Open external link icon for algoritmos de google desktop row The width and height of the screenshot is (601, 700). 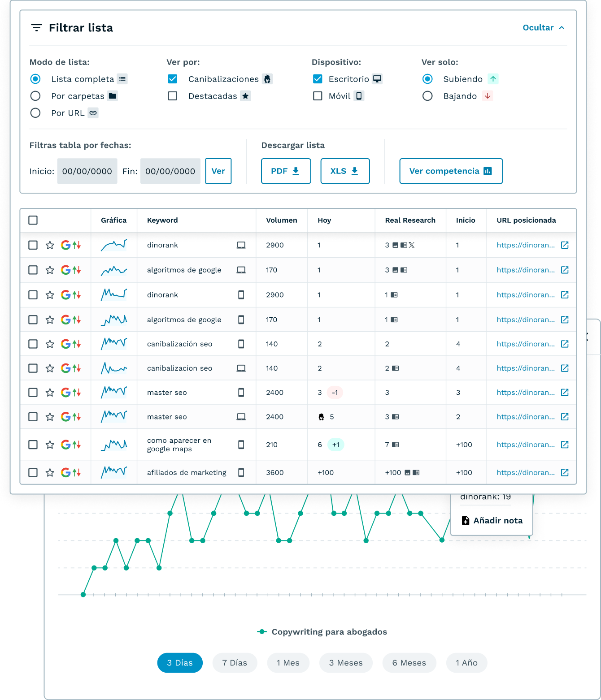[x=565, y=270]
